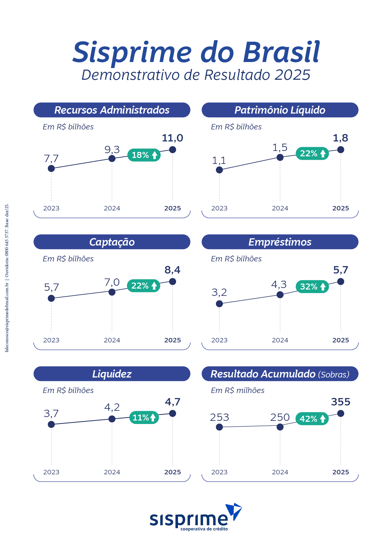This screenshot has width=392, height=555.
Task: Click the 7,7 data point for 2023
Action: [51, 168]
